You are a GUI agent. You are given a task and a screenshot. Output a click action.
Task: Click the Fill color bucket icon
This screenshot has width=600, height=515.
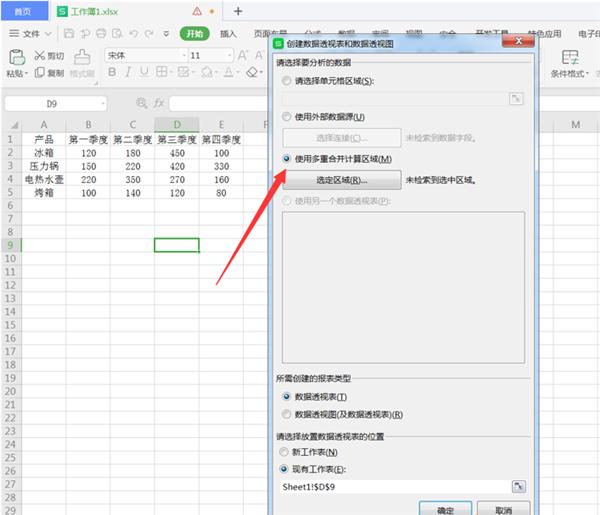tap(207, 72)
